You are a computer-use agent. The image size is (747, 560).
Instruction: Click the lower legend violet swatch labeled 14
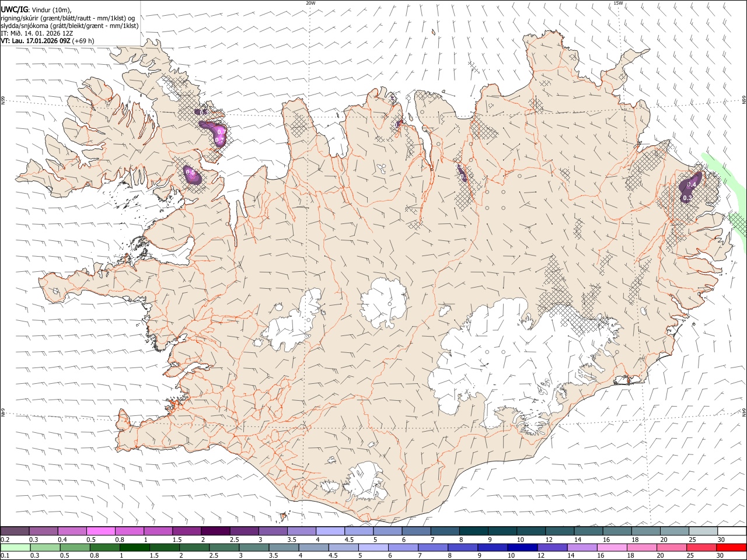coord(582,547)
